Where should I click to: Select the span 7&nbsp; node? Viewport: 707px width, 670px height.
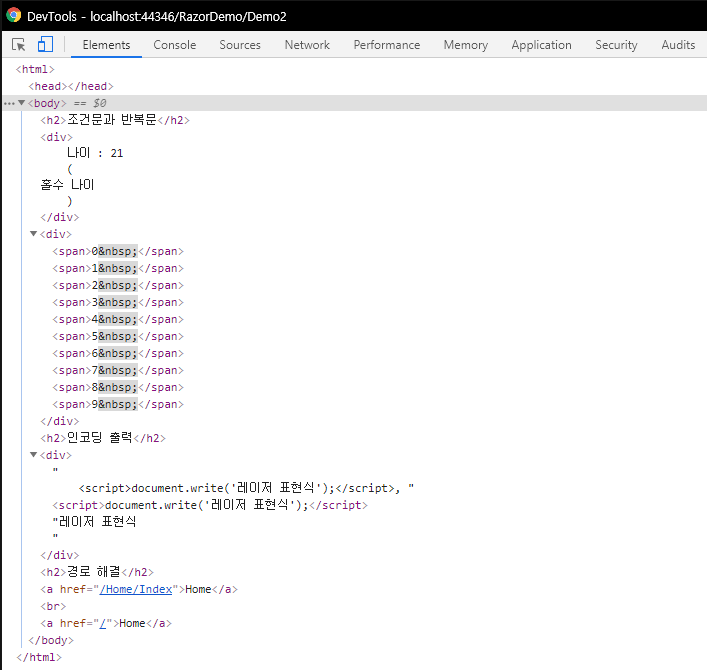118,370
